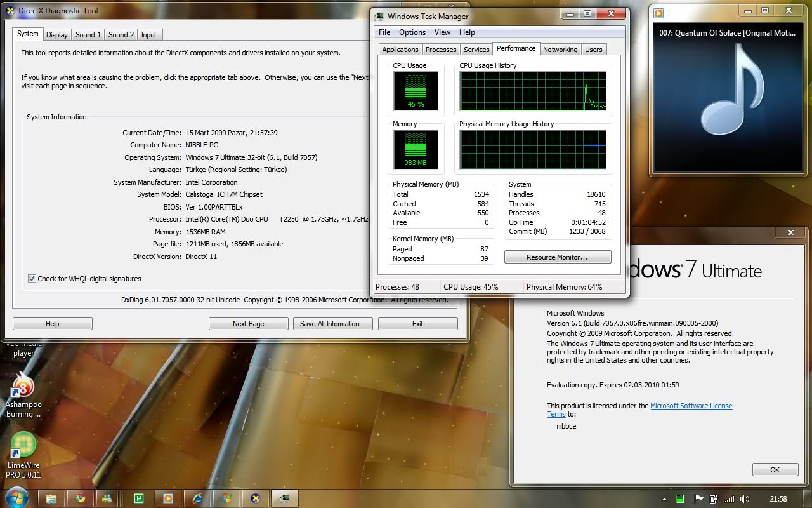Click the Media Player window title icon
Screen dimensions: 812x508
[659, 13]
